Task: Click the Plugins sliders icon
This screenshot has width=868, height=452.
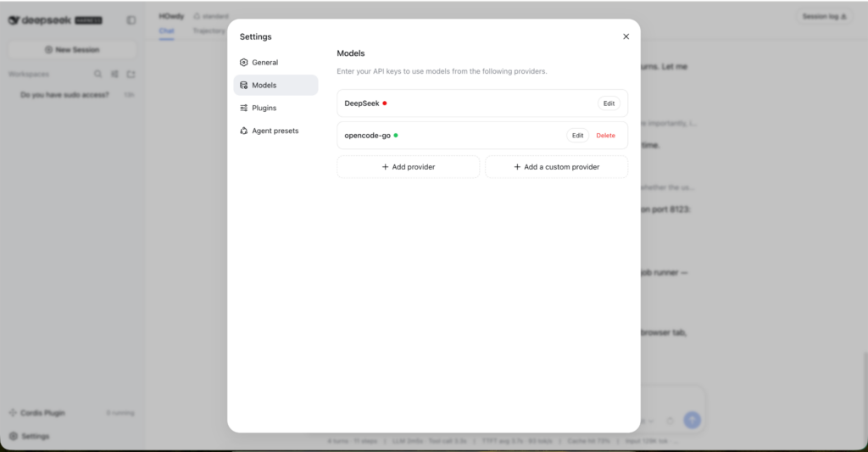Action: [x=243, y=108]
